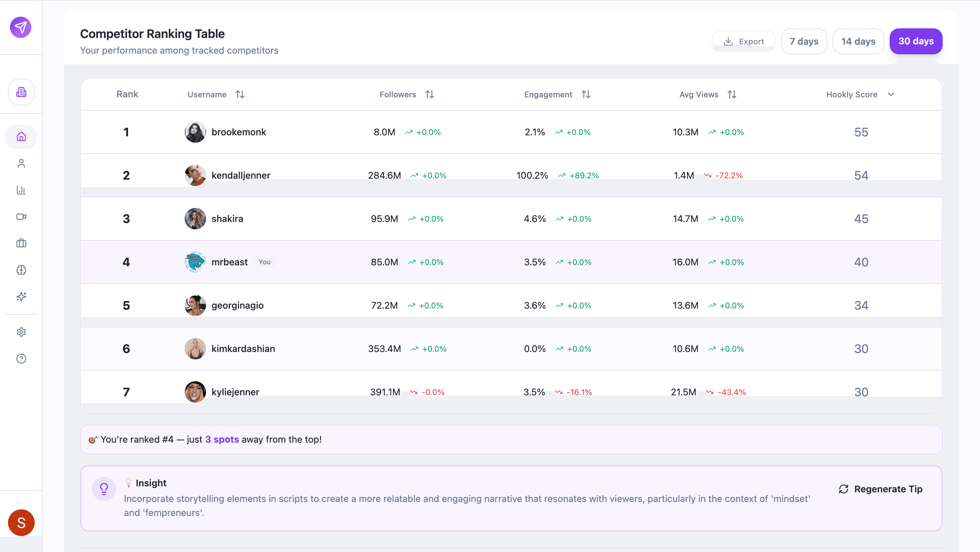Click the briefcase sidebar icon
The width and height of the screenshot is (980, 552).
click(x=21, y=243)
